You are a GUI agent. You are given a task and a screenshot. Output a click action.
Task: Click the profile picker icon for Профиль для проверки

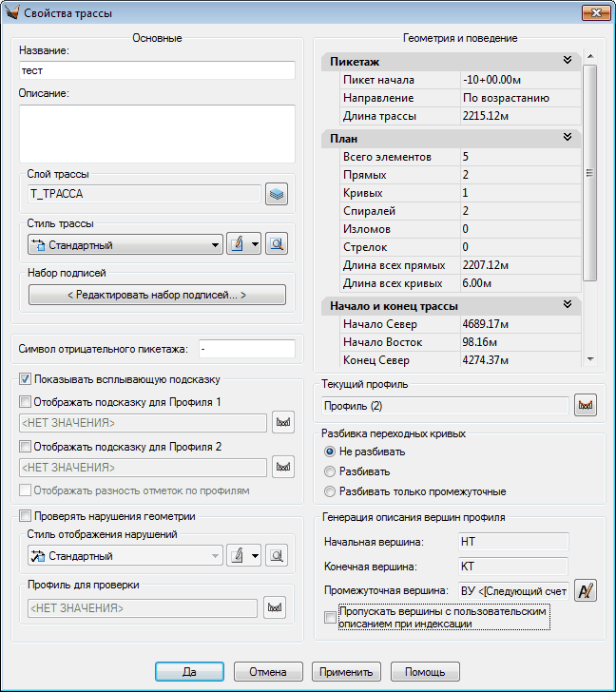275,606
